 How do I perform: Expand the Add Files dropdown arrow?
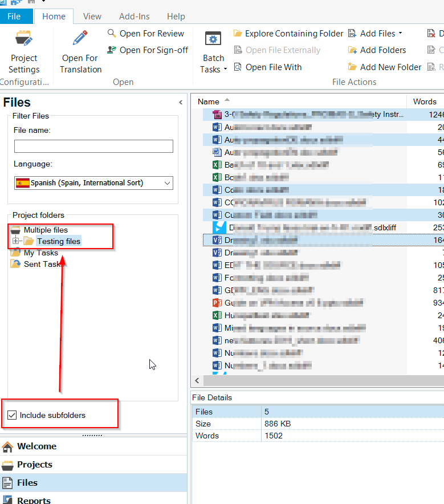point(400,33)
